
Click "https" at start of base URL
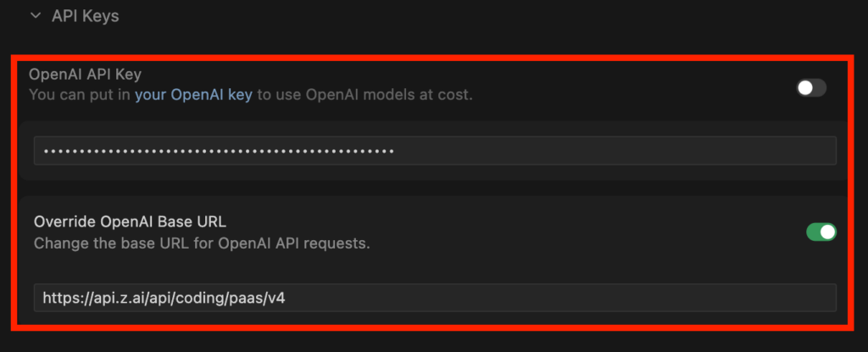tap(56, 298)
